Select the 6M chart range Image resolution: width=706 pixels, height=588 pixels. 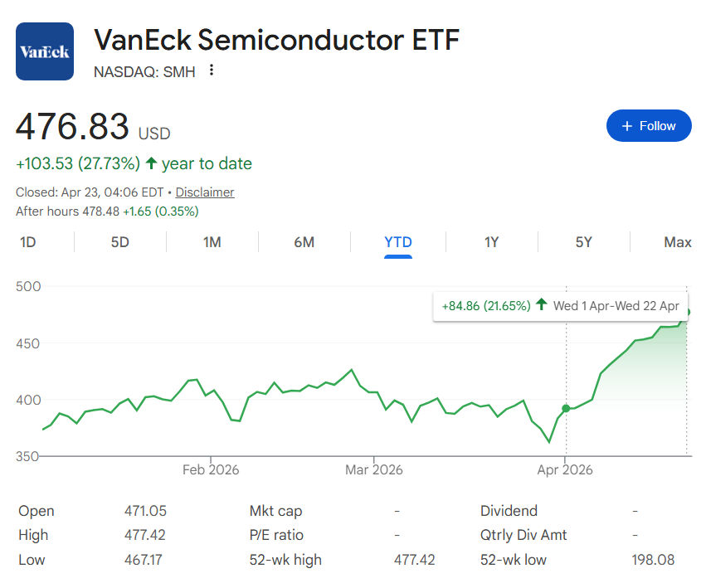(304, 242)
